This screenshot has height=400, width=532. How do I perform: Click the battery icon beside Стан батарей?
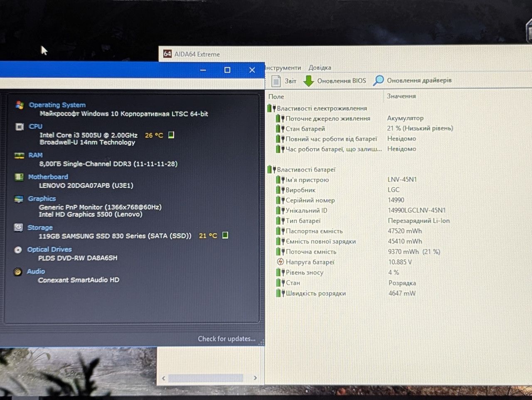click(280, 129)
